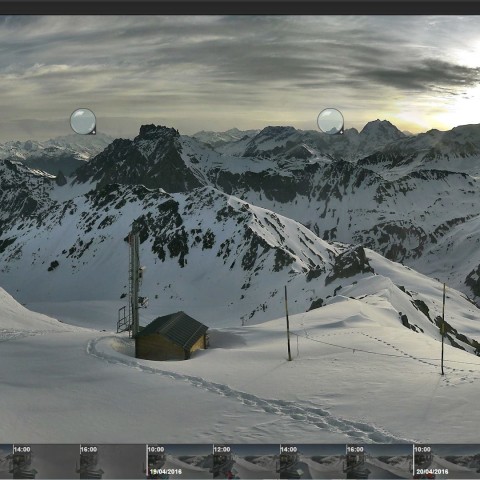480x480 pixels.
Task: Click the first 16:00 time label
Action: 89,449
